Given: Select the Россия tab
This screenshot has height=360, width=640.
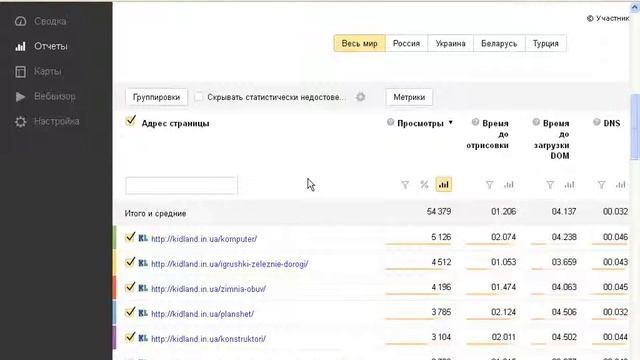Looking at the screenshot, I should pyautogui.click(x=406, y=43).
